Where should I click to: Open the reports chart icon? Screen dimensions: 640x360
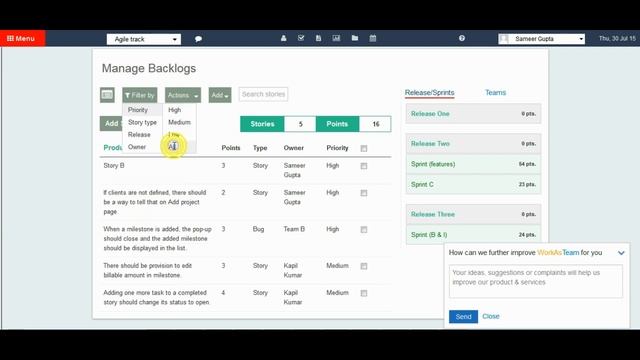pyautogui.click(x=336, y=38)
